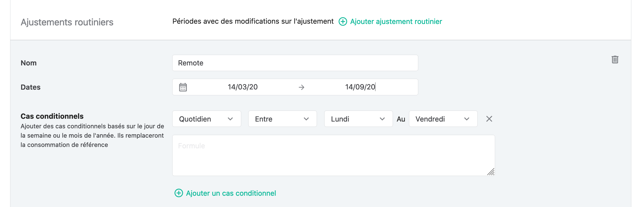Remove the conditional case with the X icon
The image size is (644, 207).
[489, 119]
